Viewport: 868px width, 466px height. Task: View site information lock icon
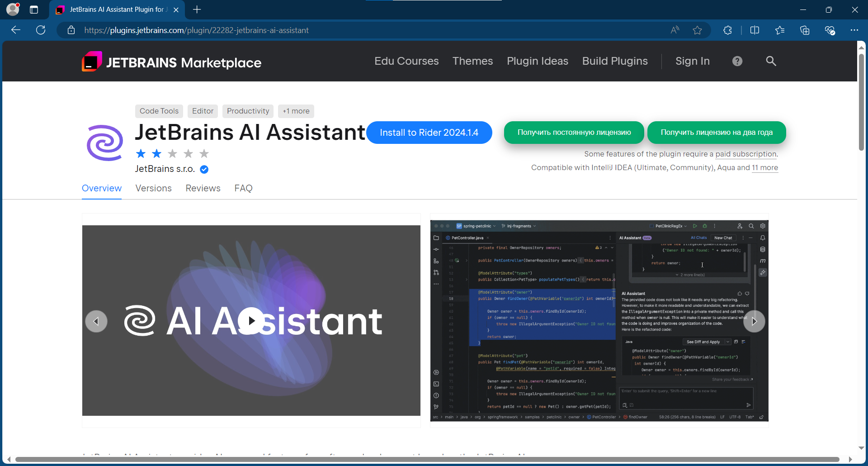pos(71,30)
